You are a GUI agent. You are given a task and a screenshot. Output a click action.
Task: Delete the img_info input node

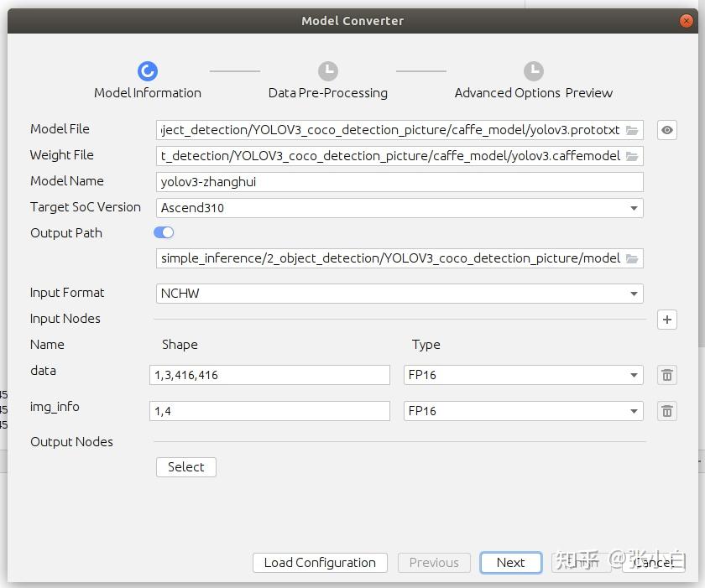tap(667, 411)
